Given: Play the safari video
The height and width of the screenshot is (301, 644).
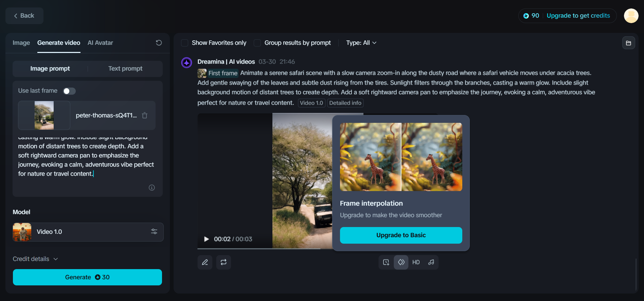Looking at the screenshot, I should (206, 239).
